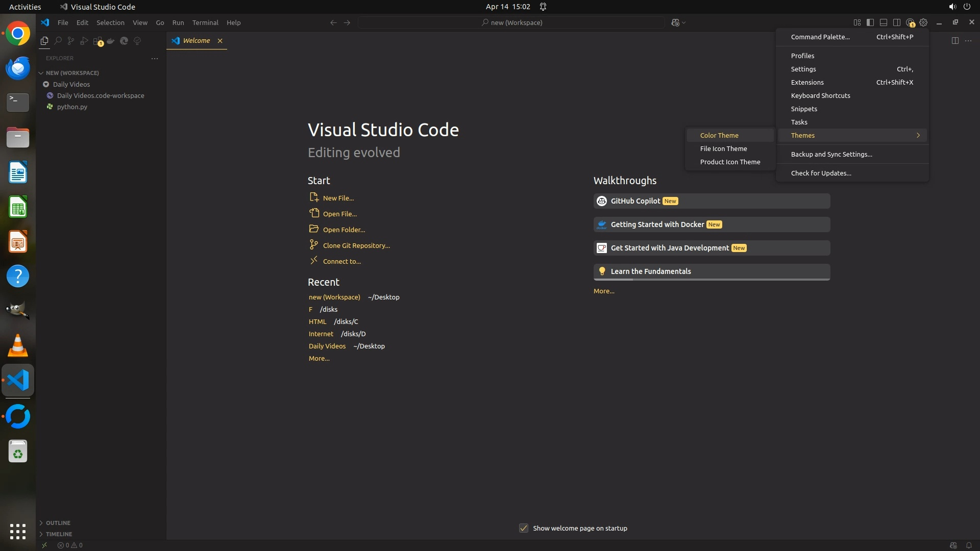Collapse the NEW (WORKSPACE) tree
Screen dimensions: 980x551
(72, 73)
